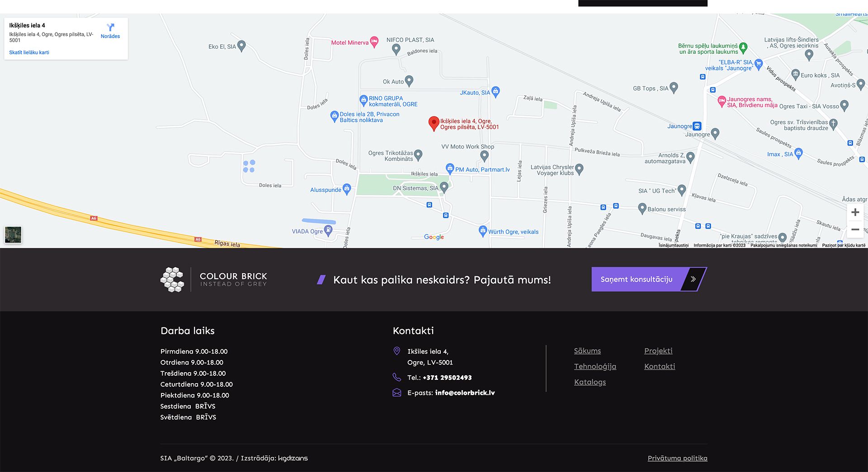Viewport: 868px width, 472px height.
Task: Select the JKauto, SIA shop marker
Action: (x=495, y=92)
